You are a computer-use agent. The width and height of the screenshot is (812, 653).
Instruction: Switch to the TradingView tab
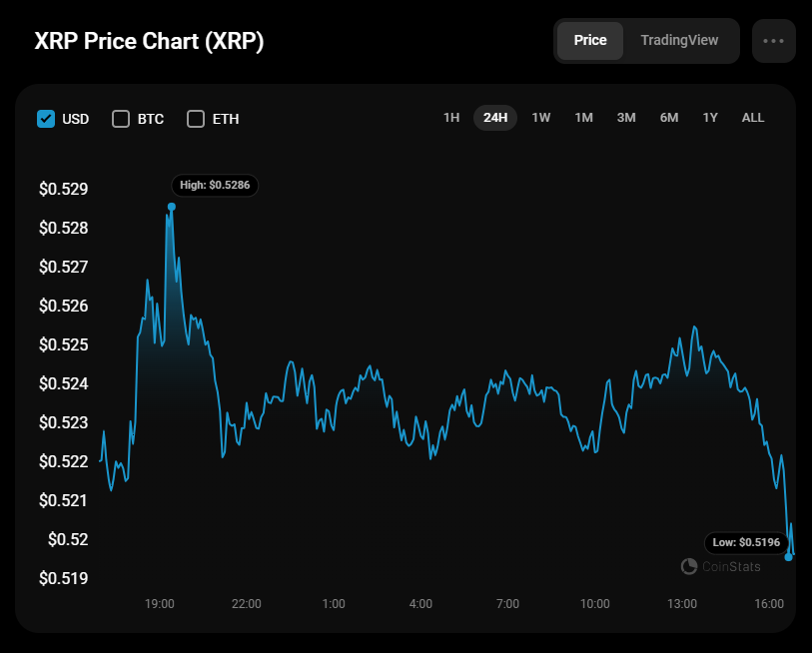(x=679, y=41)
